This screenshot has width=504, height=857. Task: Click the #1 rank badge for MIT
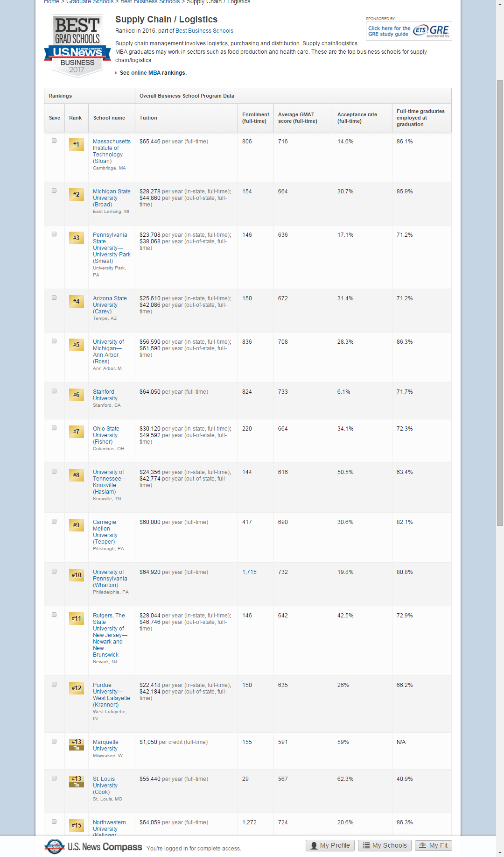tap(76, 145)
